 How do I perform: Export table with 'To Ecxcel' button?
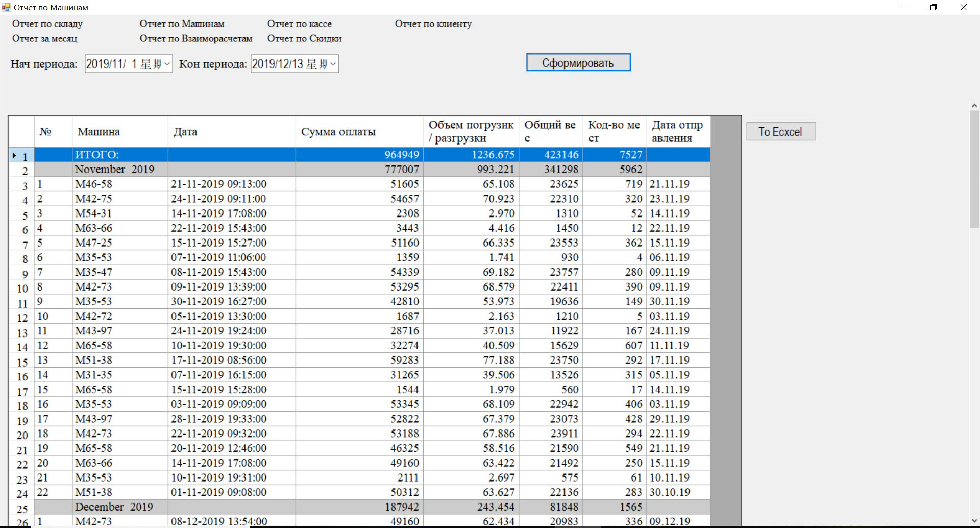pyautogui.click(x=780, y=132)
